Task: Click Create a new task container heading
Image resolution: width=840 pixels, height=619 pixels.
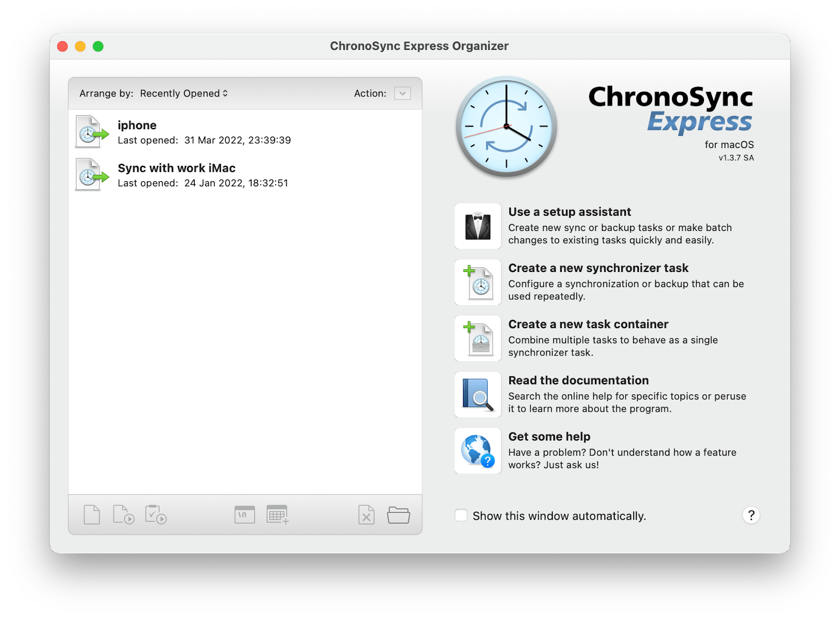Action: click(x=588, y=324)
